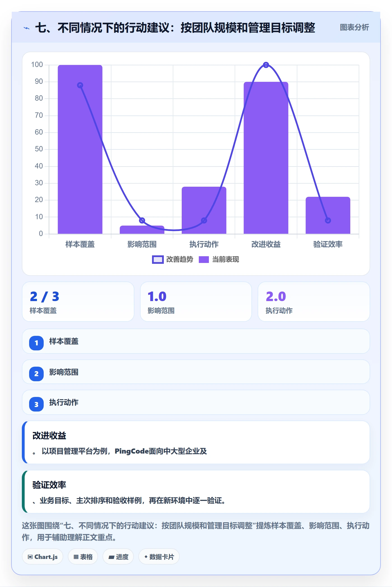Click the purple bar above 验证效率
This screenshot has height=587, width=392.
click(328, 215)
